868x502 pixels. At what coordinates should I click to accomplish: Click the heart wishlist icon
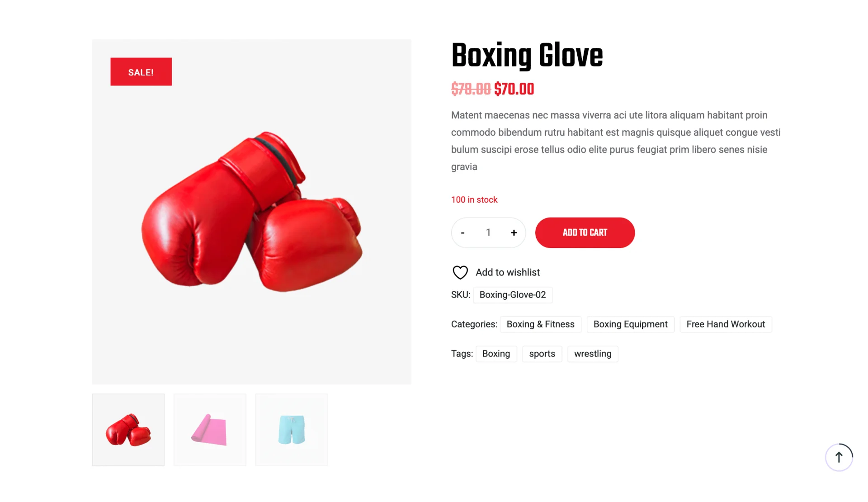[x=460, y=272]
